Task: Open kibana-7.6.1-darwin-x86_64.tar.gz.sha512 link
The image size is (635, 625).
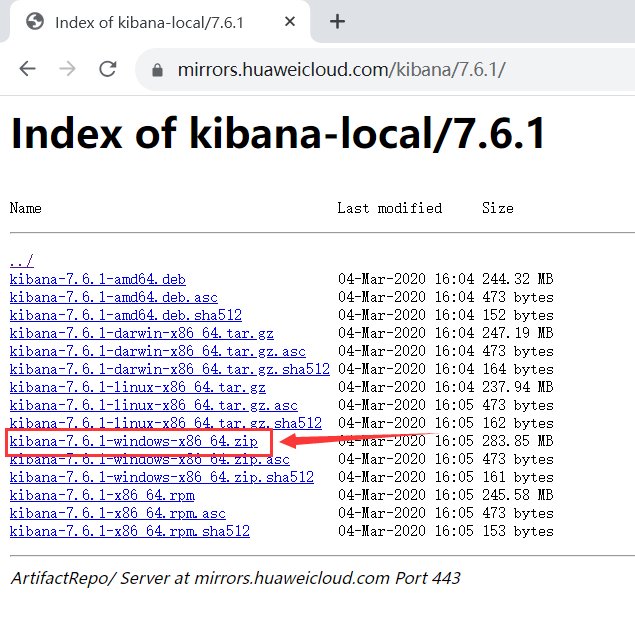Action: point(170,369)
